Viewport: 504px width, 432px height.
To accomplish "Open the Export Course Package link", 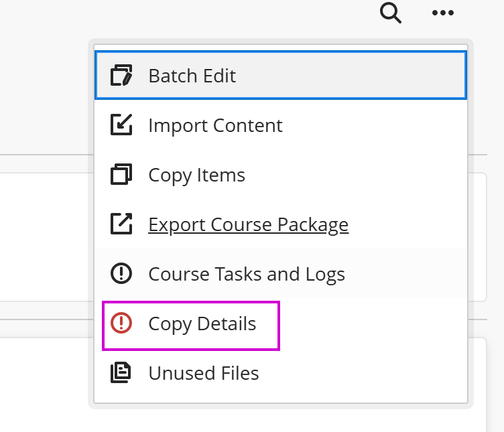I will 248,224.
